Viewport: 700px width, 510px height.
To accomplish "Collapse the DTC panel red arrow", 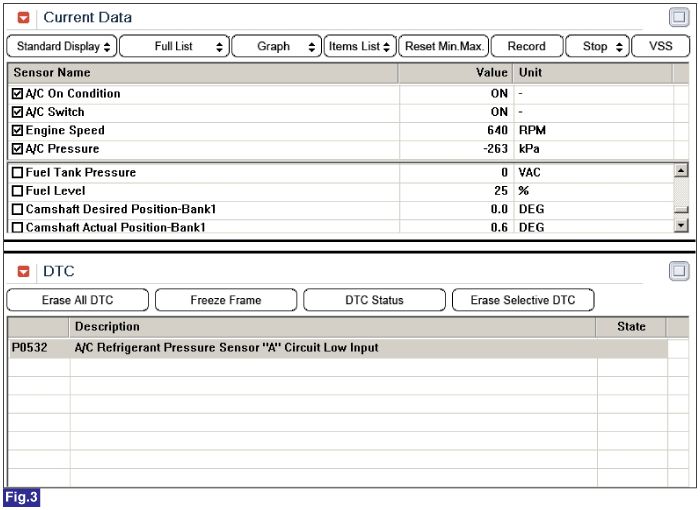I will pyautogui.click(x=23, y=272).
